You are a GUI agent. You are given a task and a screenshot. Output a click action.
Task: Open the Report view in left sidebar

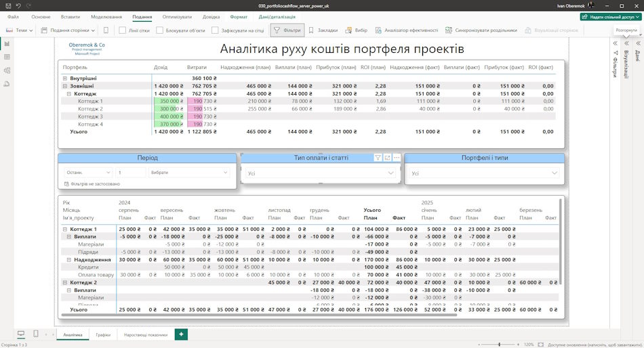coord(7,43)
